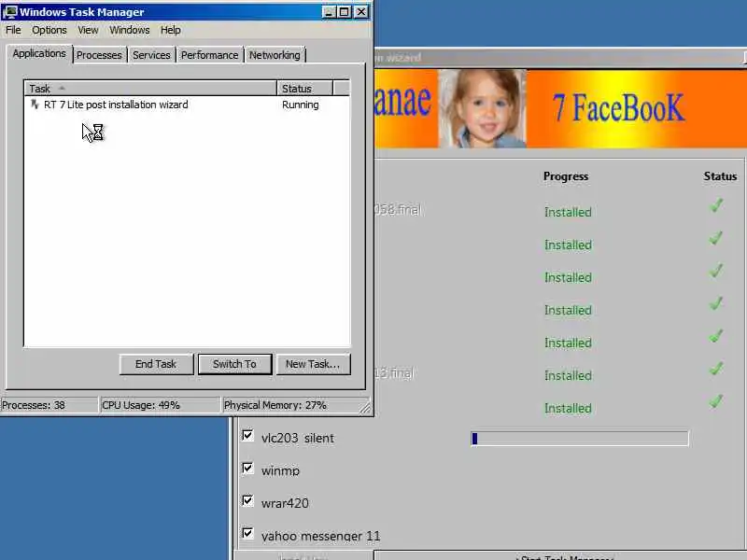The image size is (747, 560).
Task: Click the Task Manager resize grip
Action: 365,408
